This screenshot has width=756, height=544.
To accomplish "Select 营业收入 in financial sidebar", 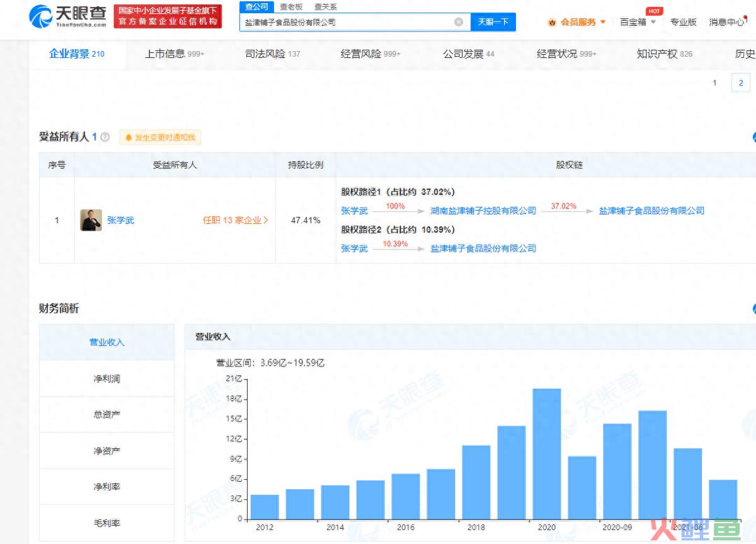I will point(106,342).
